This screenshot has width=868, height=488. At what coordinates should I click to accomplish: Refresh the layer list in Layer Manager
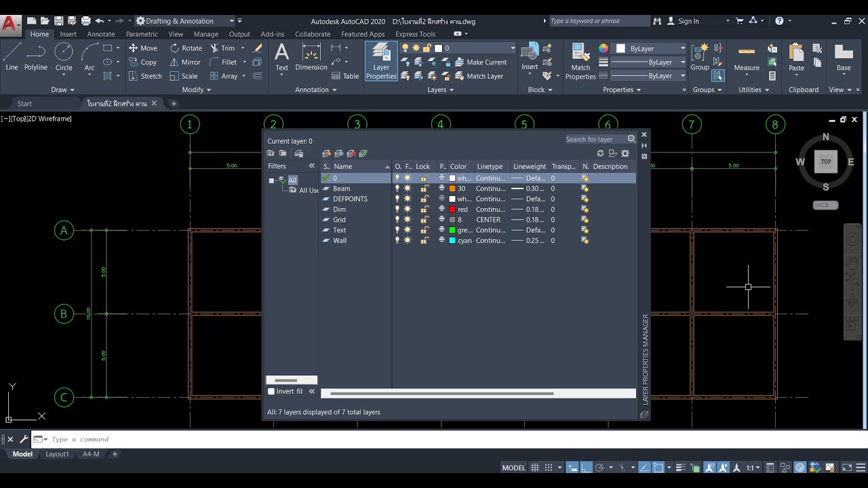click(600, 154)
